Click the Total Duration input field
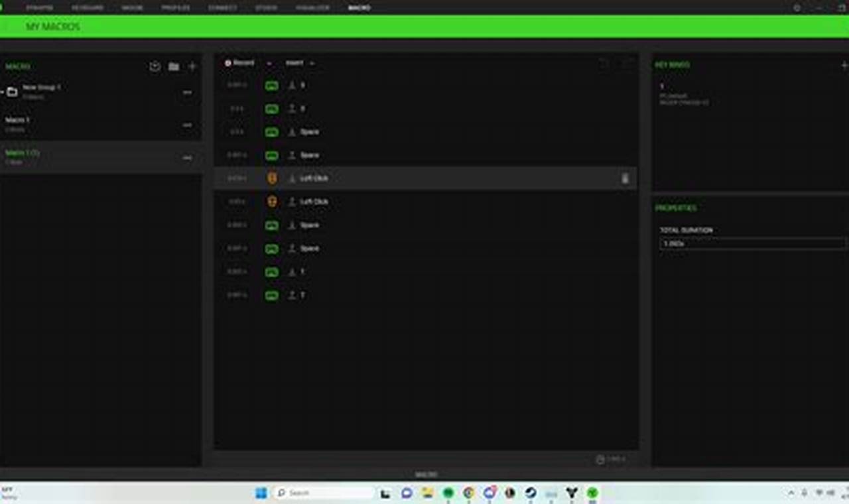 (x=752, y=243)
